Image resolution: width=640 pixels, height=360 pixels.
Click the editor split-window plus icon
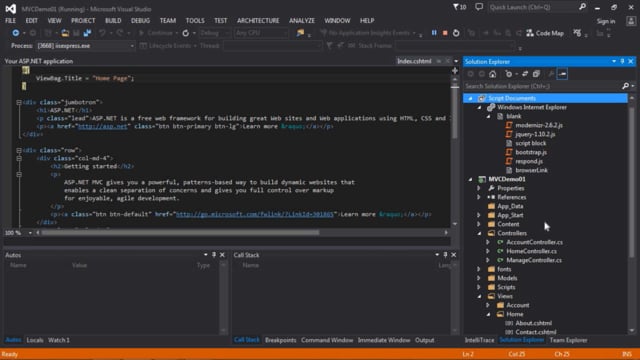tap(455, 71)
